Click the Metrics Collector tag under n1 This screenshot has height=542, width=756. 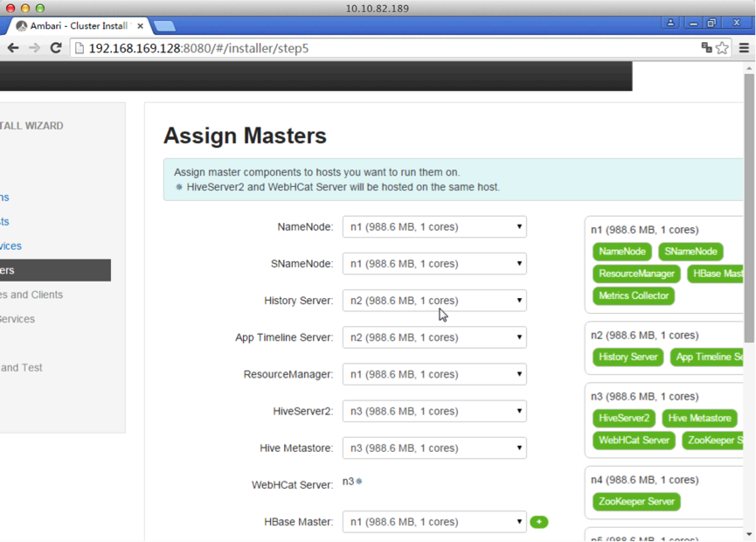click(x=634, y=295)
